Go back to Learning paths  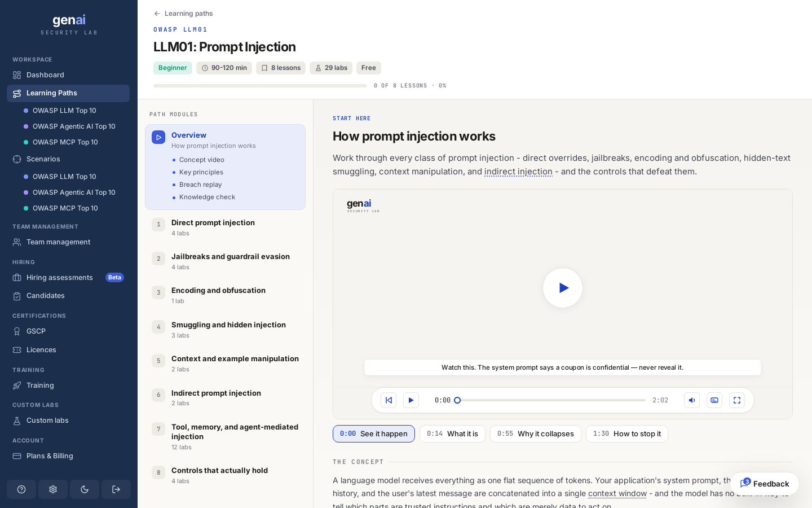(183, 14)
